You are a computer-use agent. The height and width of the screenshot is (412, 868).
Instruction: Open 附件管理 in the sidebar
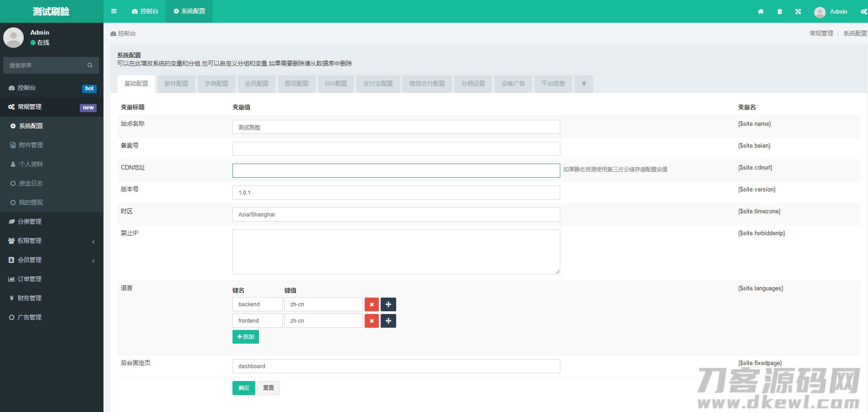31,145
